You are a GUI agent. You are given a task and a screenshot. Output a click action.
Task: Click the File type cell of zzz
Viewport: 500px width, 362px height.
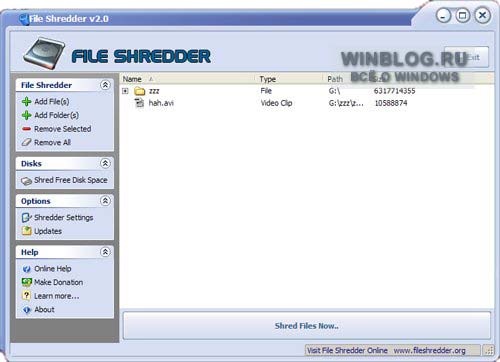pyautogui.click(x=266, y=91)
